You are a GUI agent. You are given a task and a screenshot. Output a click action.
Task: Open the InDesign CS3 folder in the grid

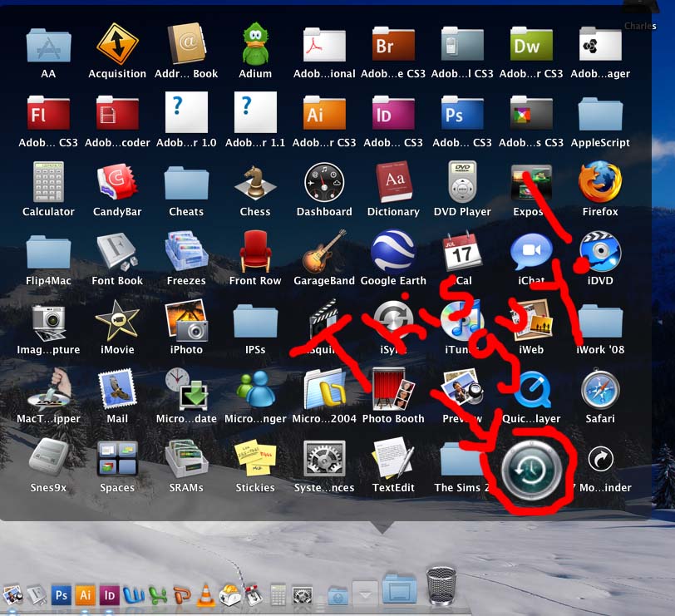tap(393, 113)
